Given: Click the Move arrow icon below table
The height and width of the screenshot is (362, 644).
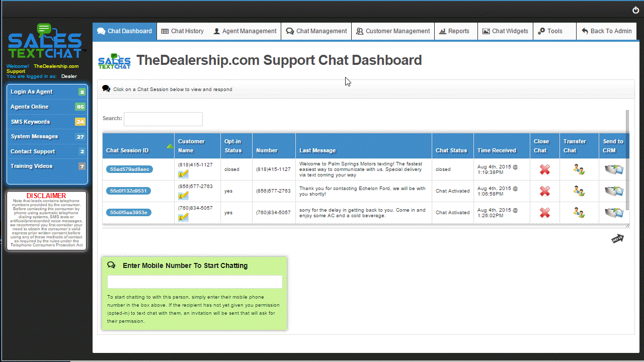Looking at the screenshot, I should click(x=617, y=239).
